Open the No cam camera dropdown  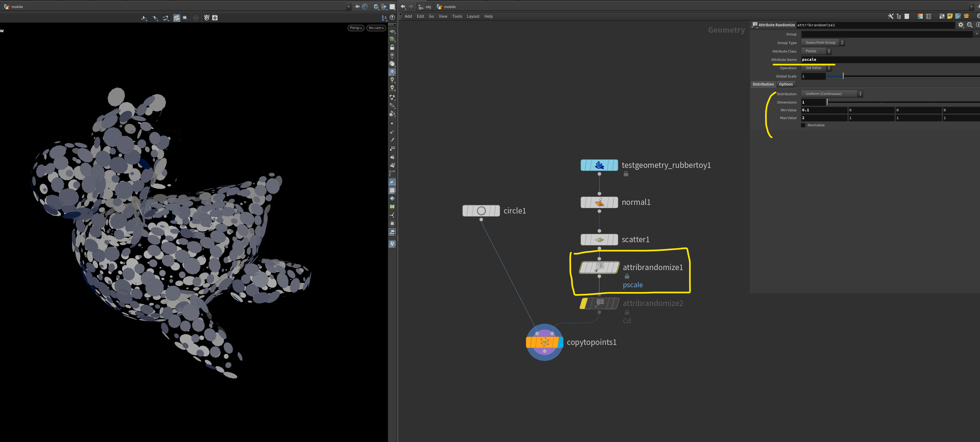click(376, 28)
